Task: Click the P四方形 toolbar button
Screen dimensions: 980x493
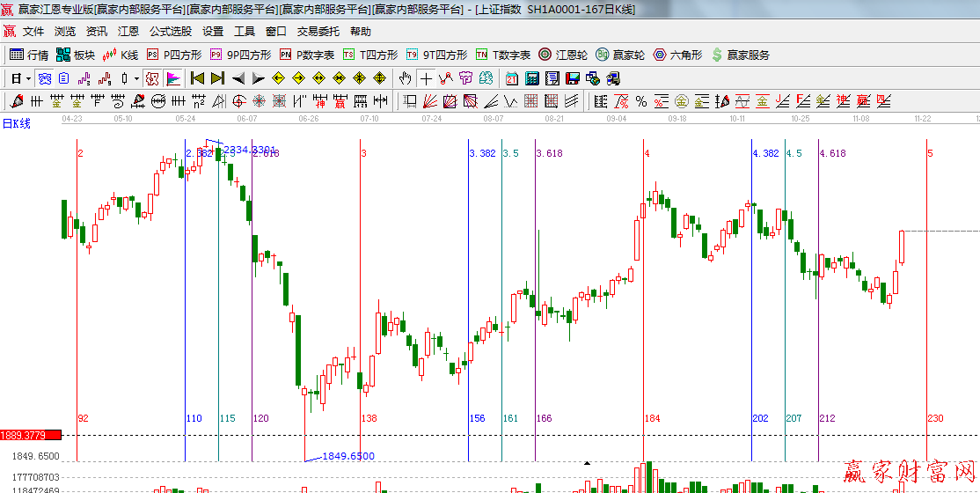Action: pos(173,55)
